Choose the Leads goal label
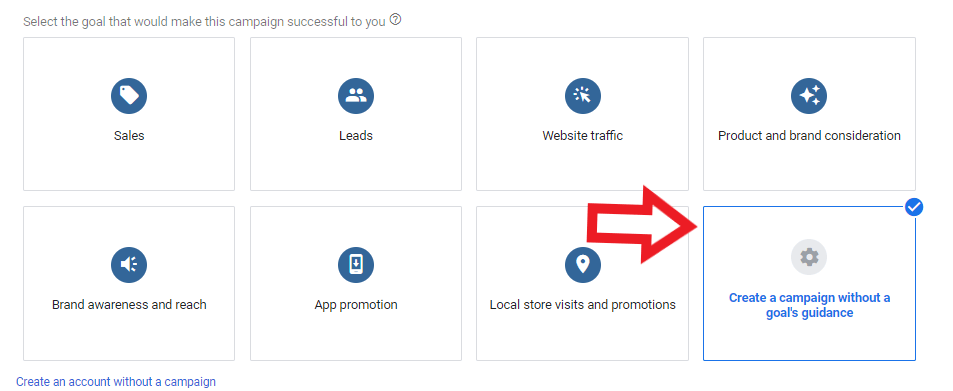The height and width of the screenshot is (391, 953). tap(356, 136)
